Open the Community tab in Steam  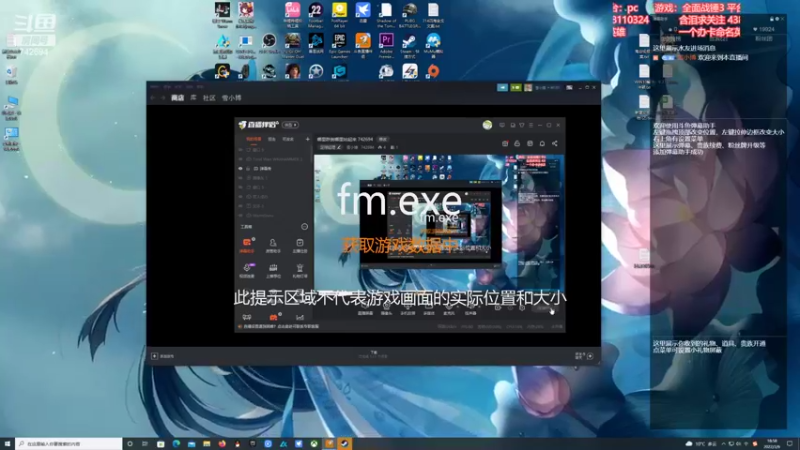[209, 98]
